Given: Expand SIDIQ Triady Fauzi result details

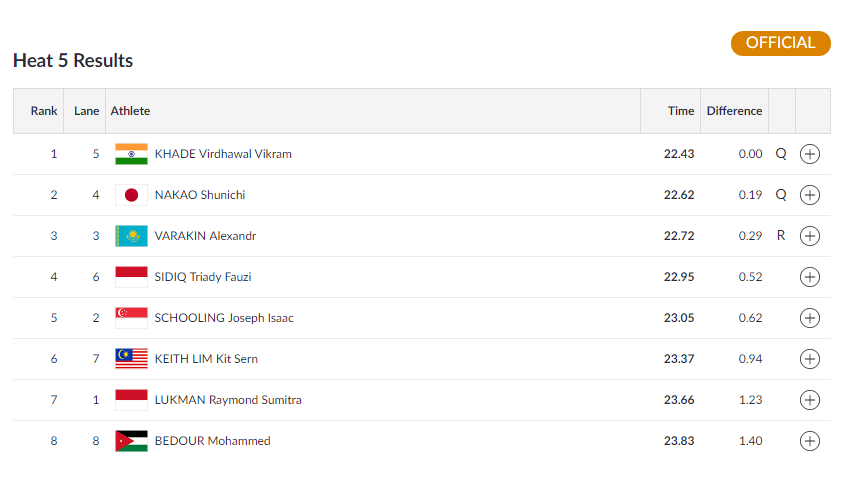Looking at the screenshot, I should point(810,277).
